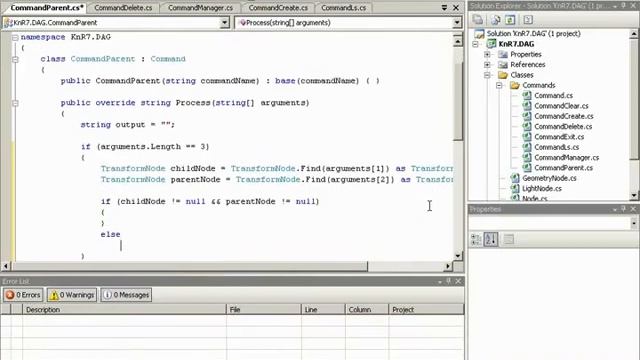Switch to the CommandDelete.cs tab

(123, 7)
